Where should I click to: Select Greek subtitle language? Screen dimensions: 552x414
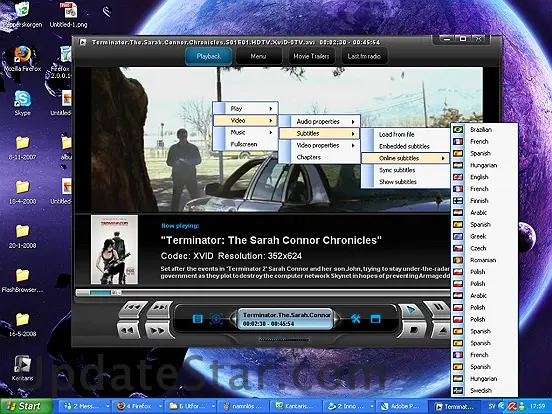(x=484, y=236)
